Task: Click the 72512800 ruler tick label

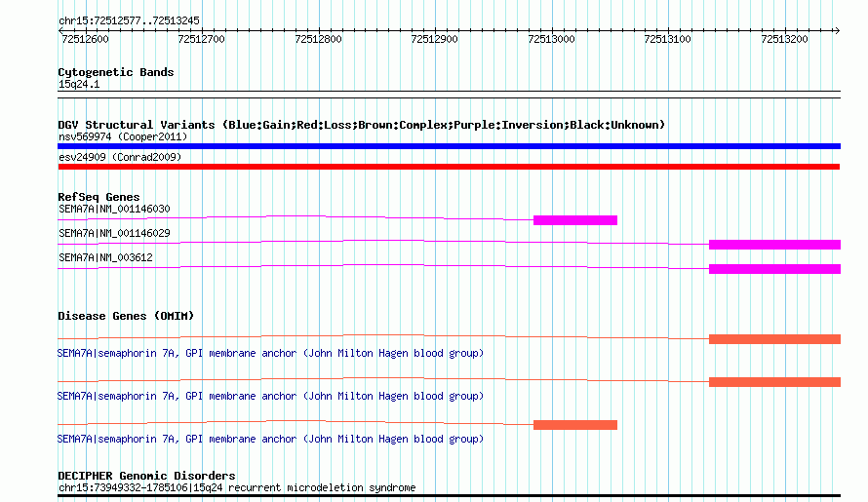Action: pos(318,39)
